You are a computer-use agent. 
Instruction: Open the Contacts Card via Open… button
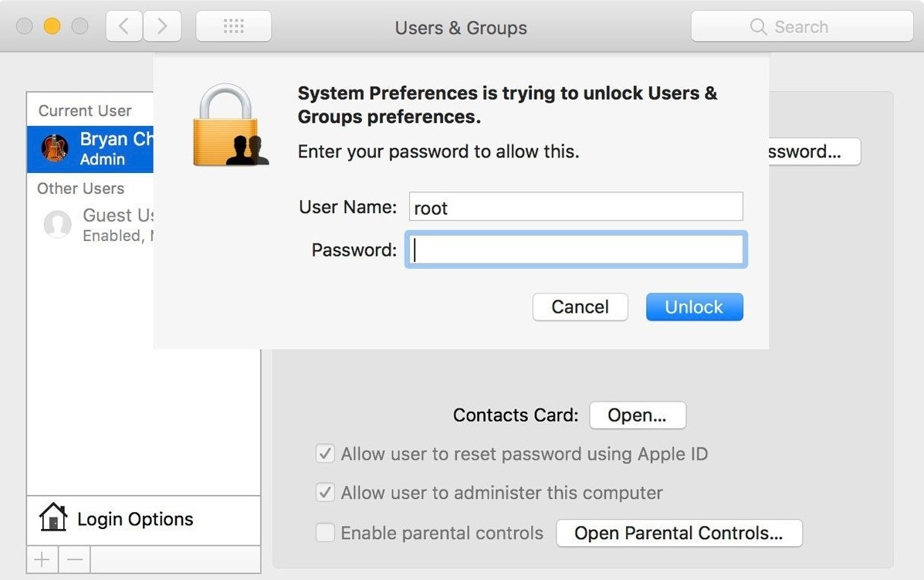638,415
